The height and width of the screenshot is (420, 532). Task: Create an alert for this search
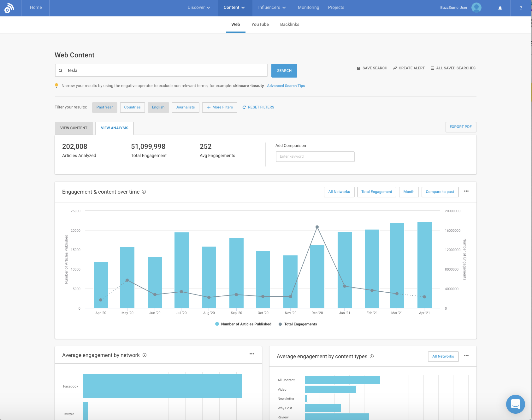point(409,68)
